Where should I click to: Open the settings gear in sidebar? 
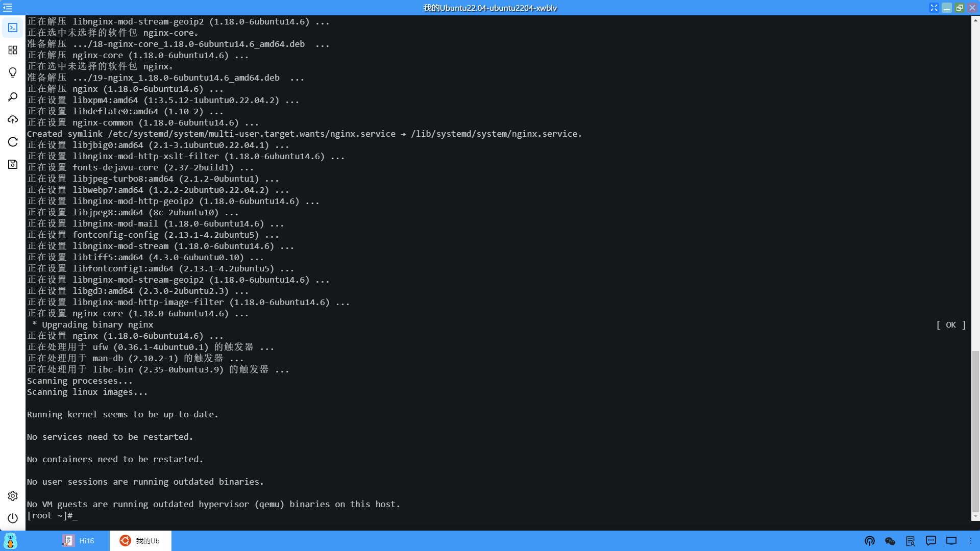[x=13, y=496]
